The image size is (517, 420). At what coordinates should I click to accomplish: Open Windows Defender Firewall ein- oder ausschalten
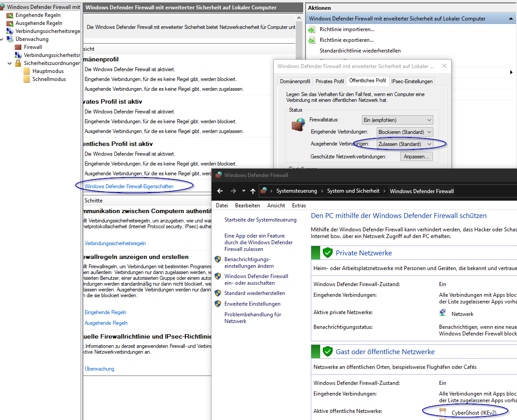click(x=256, y=280)
